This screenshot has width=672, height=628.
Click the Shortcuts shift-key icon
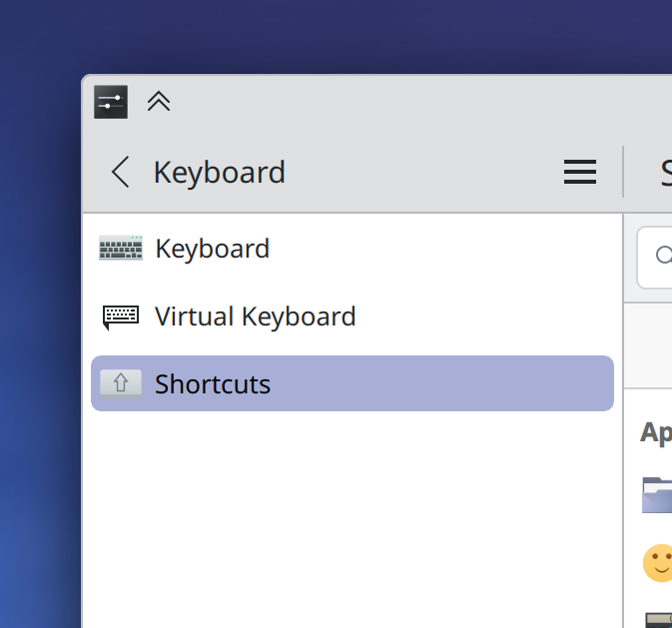pyautogui.click(x=121, y=383)
